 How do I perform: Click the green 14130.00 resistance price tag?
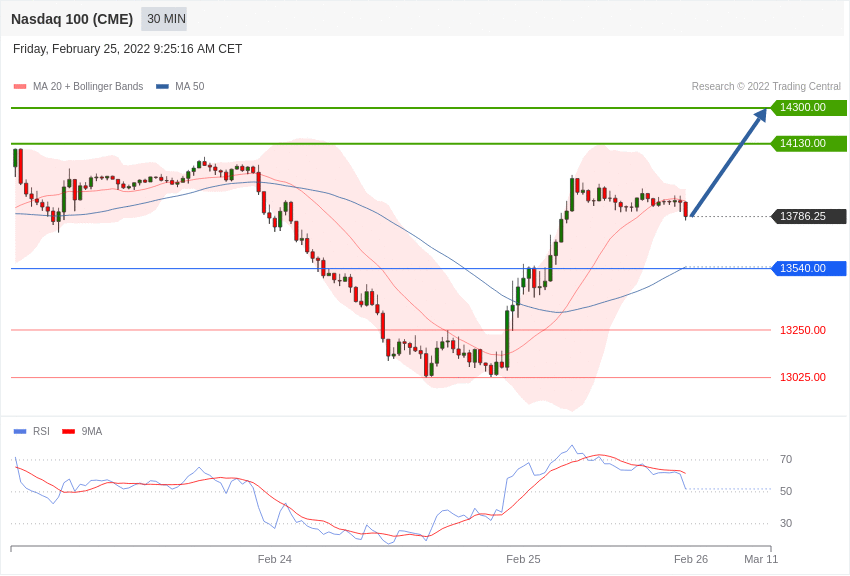(808, 144)
